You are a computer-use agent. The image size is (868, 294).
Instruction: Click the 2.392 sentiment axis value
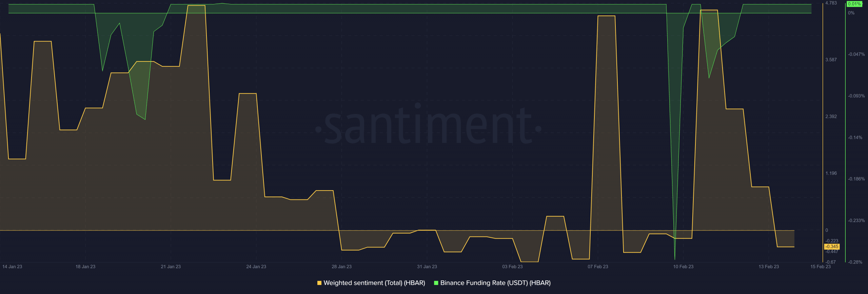pos(831,116)
